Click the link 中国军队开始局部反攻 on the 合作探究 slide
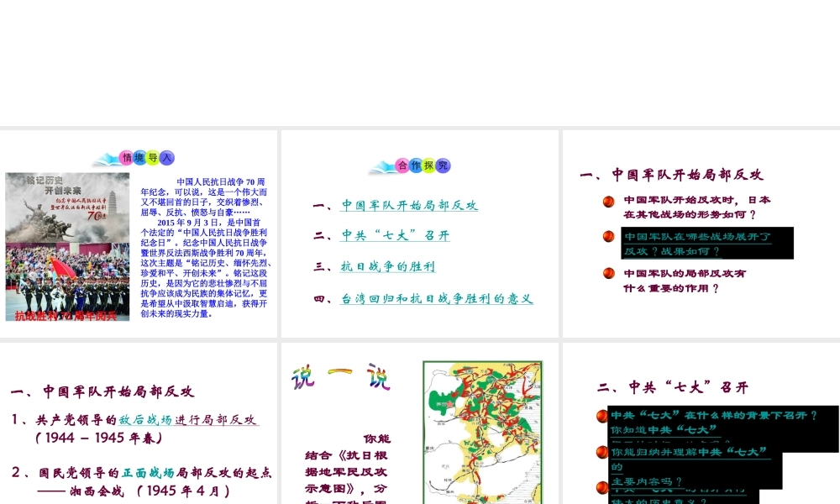This screenshot has width=840, height=504. point(409,206)
